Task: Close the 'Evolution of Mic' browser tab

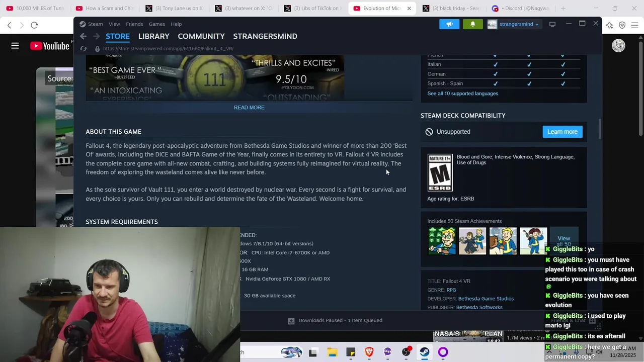Action: pos(409,9)
